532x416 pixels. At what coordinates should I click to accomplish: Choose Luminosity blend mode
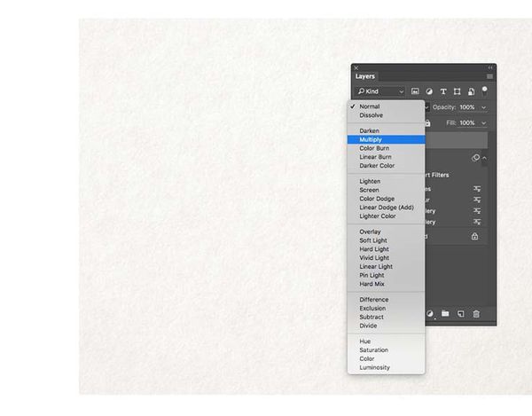coord(374,367)
